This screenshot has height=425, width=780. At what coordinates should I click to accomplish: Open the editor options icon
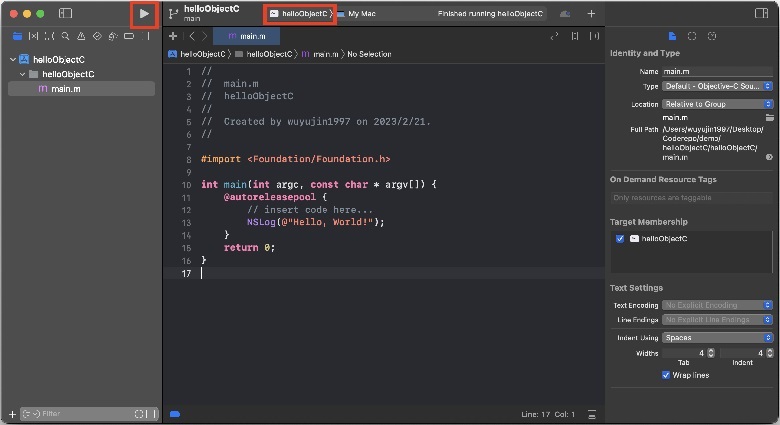(575, 36)
